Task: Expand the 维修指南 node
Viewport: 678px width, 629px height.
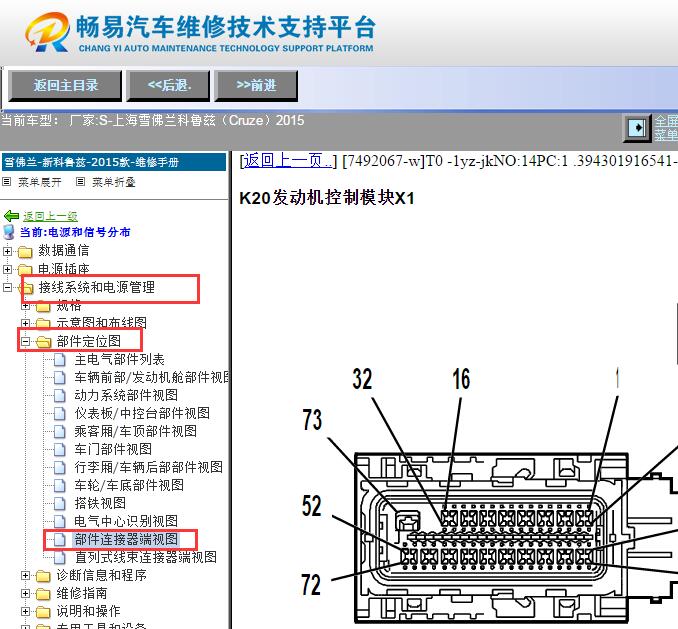Action: pyautogui.click(x=26, y=594)
